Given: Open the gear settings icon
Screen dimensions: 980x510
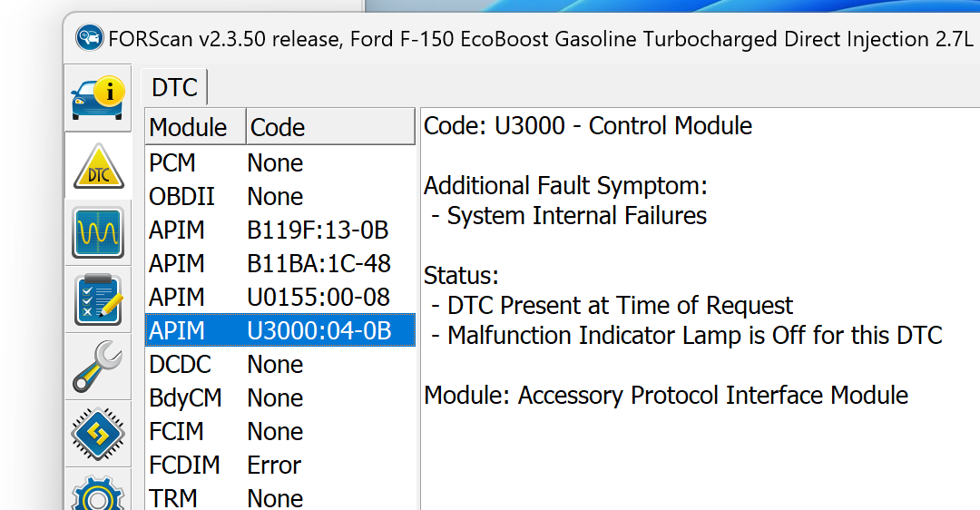Looking at the screenshot, I should pos(97,495).
